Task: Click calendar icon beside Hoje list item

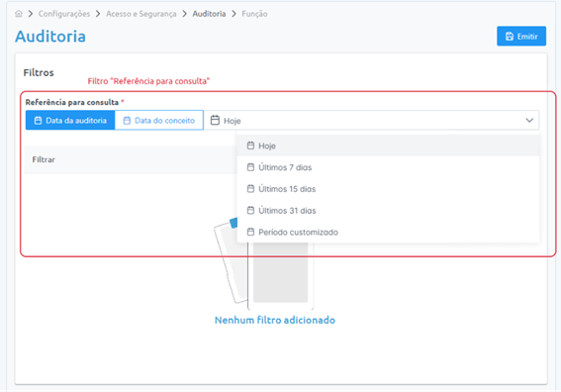Action: pyautogui.click(x=250, y=146)
